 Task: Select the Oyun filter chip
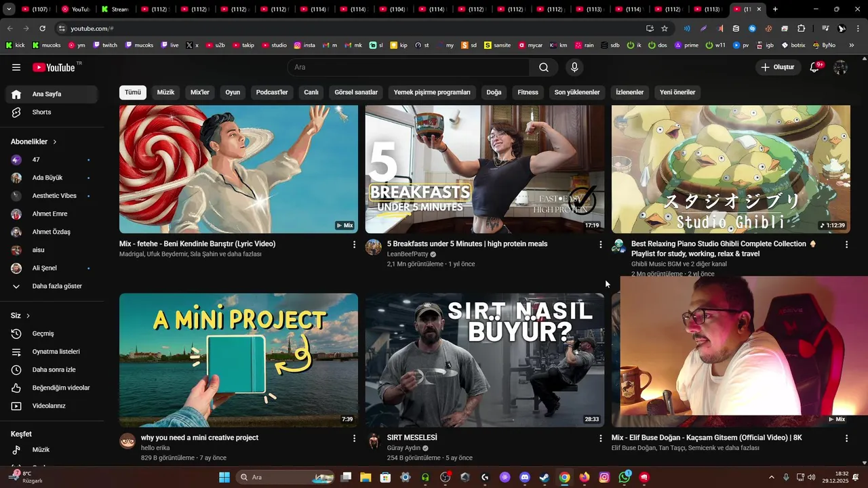(233, 92)
